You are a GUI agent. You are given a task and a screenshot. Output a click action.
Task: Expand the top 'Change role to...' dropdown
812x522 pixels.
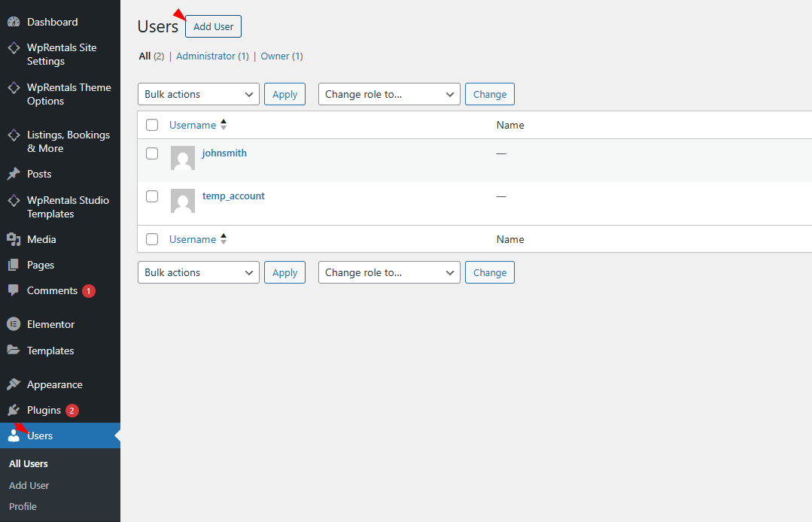pyautogui.click(x=389, y=94)
